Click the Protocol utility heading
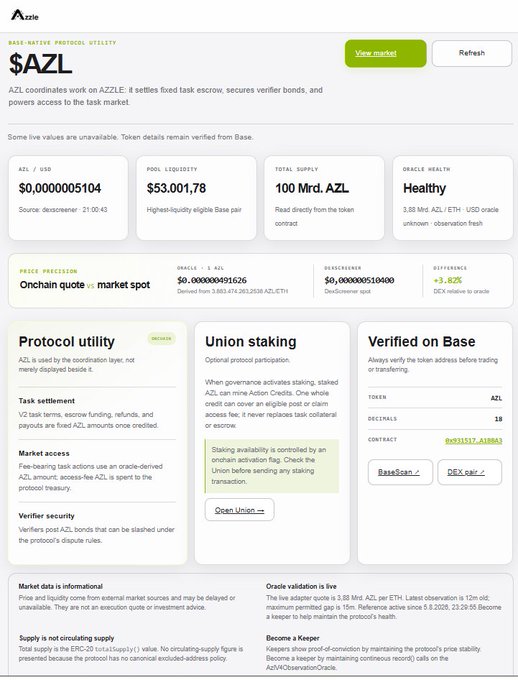The image size is (518, 680). click(x=66, y=342)
